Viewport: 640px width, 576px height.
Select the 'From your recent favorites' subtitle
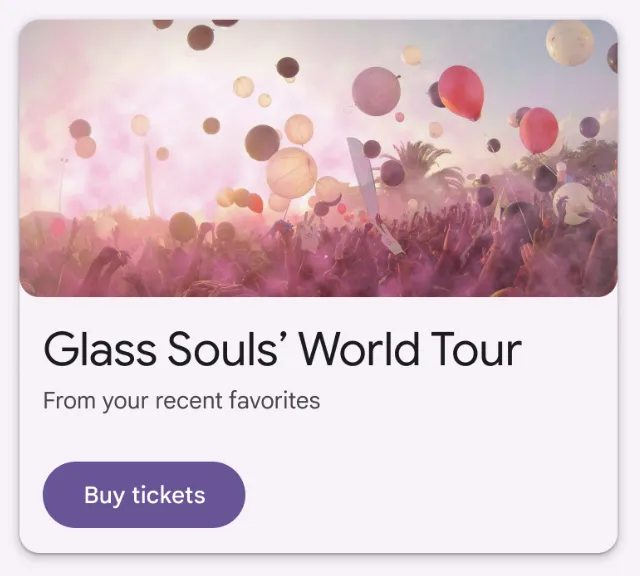181,401
